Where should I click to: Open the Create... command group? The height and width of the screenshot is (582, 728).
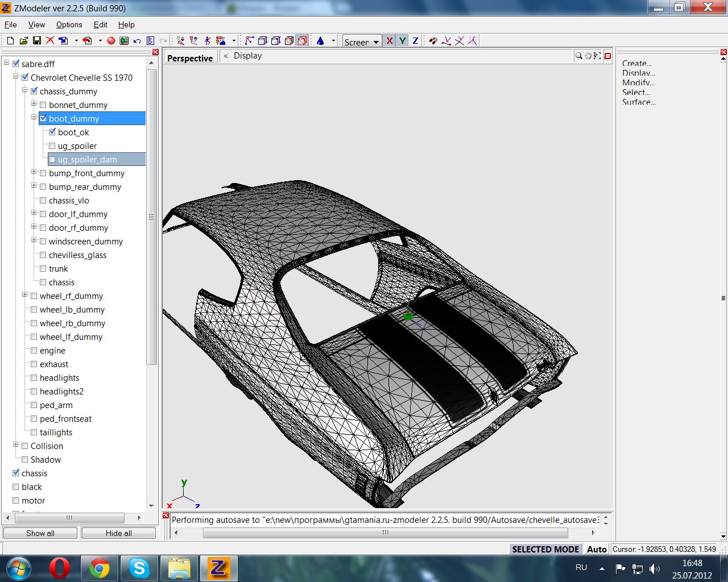(x=637, y=63)
